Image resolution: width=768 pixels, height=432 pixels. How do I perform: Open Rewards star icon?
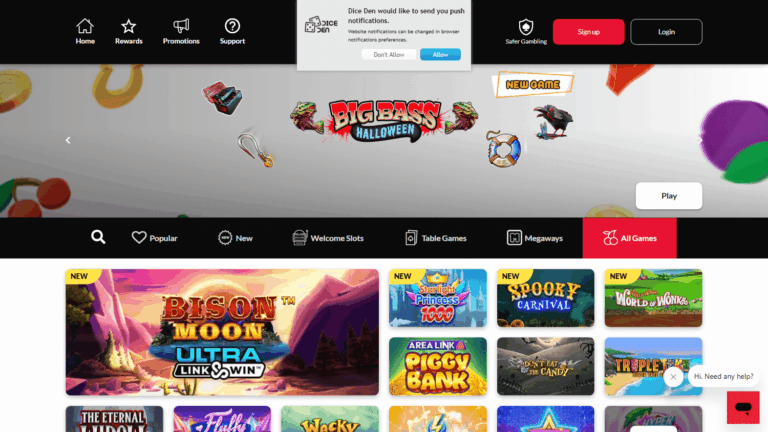(x=128, y=25)
